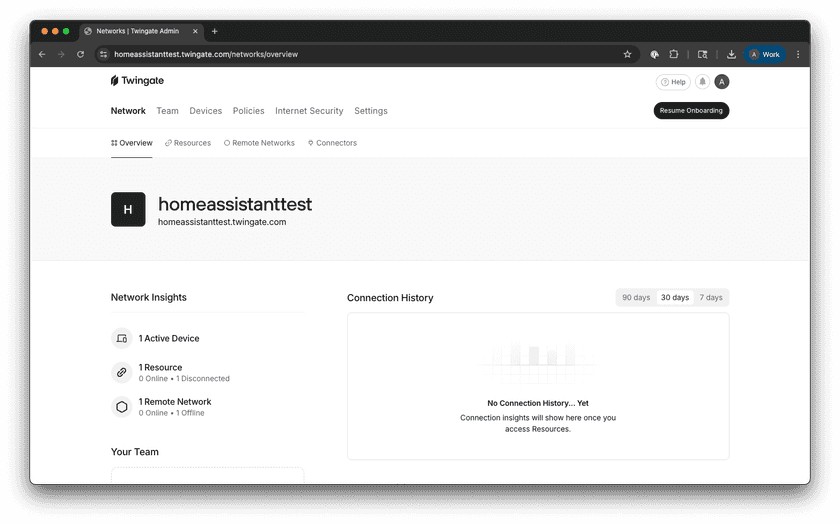This screenshot has height=524, width=840.
Task: Open the browser extensions puzzle icon
Action: click(674, 54)
